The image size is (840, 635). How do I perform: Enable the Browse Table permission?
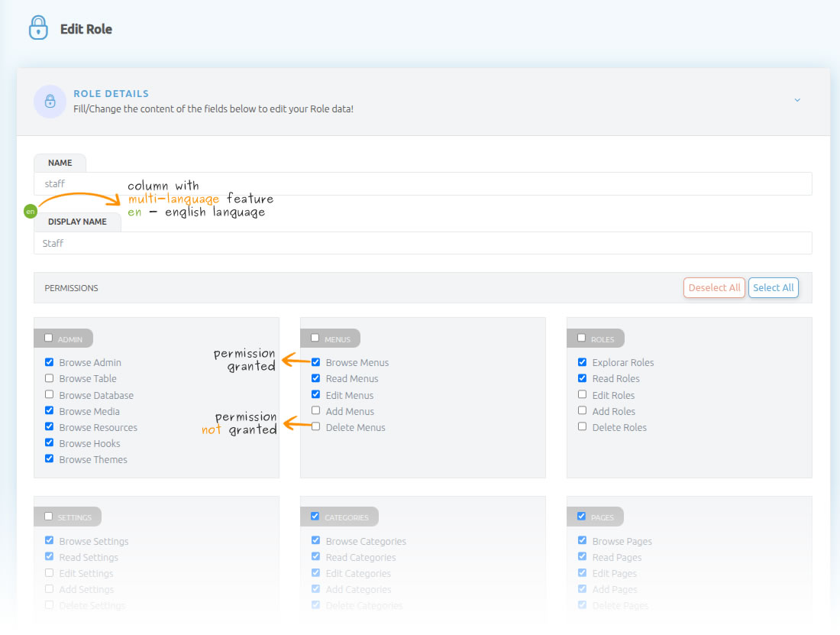click(50, 378)
